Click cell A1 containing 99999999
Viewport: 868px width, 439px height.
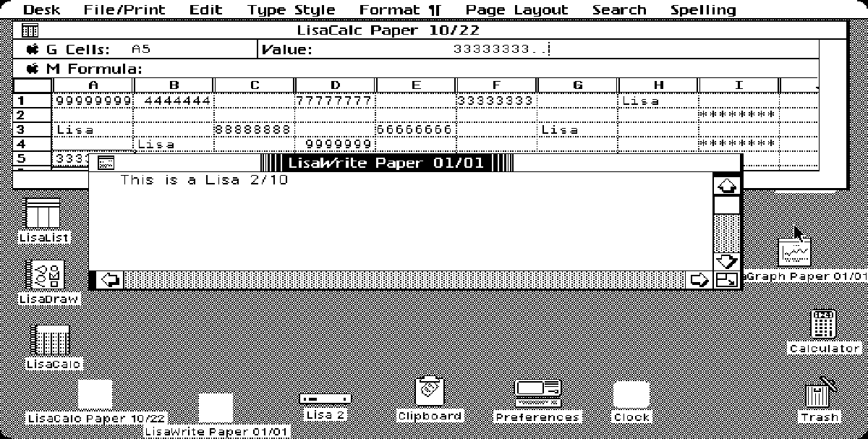[93, 101]
